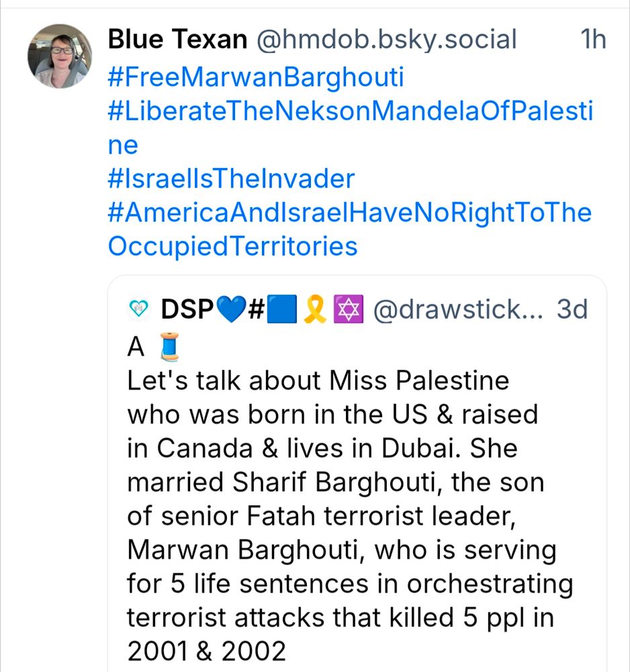Click the 3d timestamp on quoted post

coord(572,310)
